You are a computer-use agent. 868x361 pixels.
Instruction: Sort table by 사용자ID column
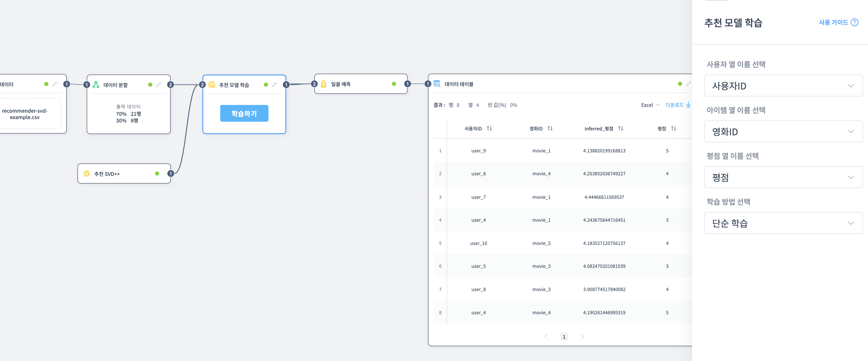click(x=489, y=128)
